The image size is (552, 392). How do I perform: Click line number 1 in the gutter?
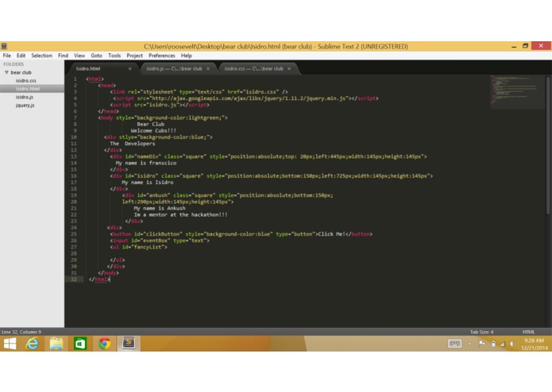[x=75, y=79]
